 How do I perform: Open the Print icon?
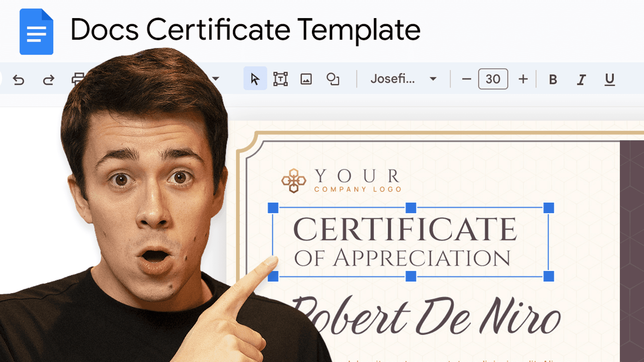coord(77,79)
